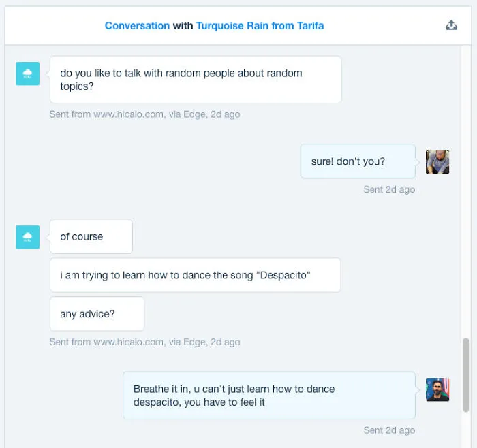The image size is (477, 448).
Task: Click "Sent 2d ago" under first reply
Action: click(389, 189)
